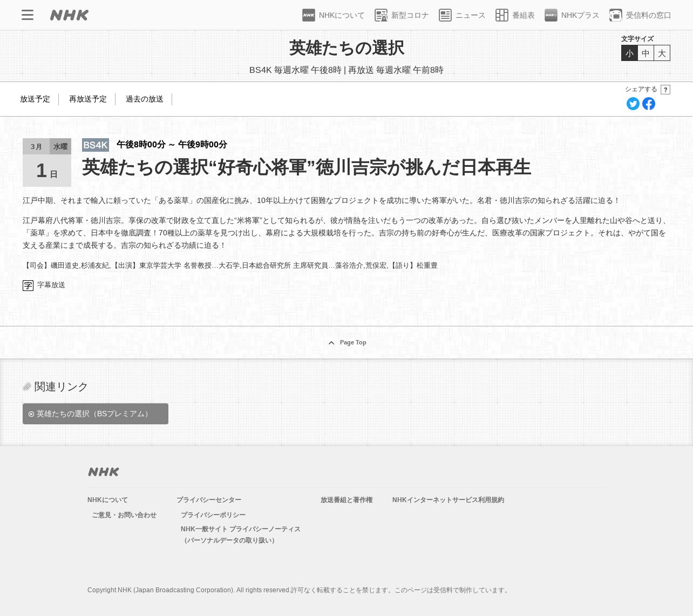Click the 水曜 weekday label

point(60,146)
